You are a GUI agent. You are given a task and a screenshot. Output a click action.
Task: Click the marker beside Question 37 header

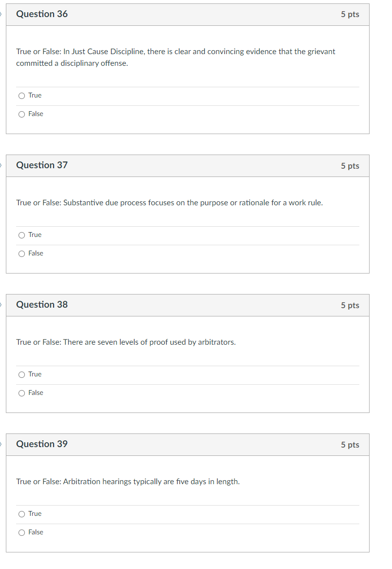[1, 165]
